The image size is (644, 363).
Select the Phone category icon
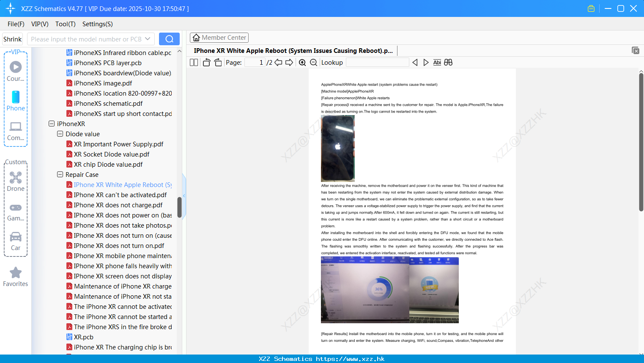point(16,101)
